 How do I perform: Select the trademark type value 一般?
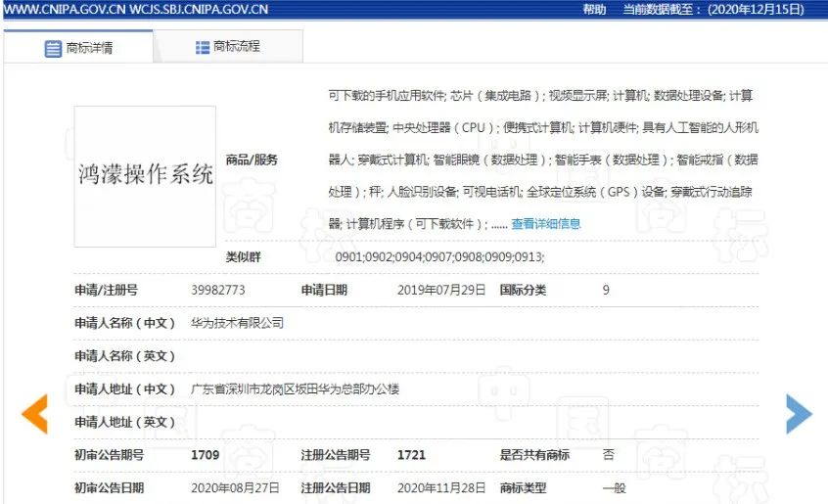pos(614,487)
